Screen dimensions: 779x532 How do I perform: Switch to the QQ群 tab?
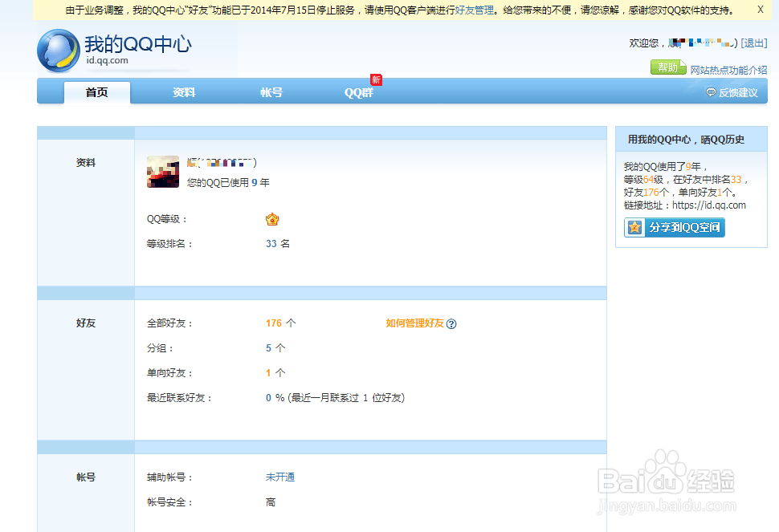click(x=359, y=92)
